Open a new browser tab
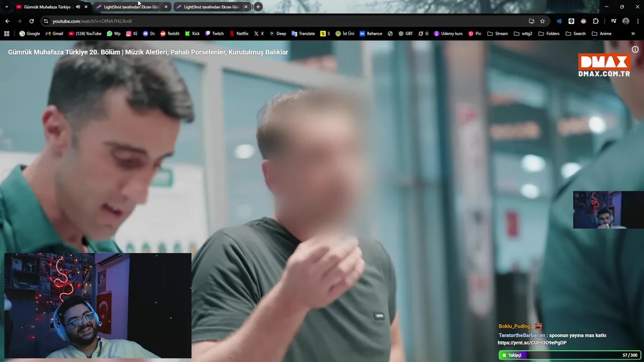This screenshot has width=644, height=362. (x=258, y=7)
